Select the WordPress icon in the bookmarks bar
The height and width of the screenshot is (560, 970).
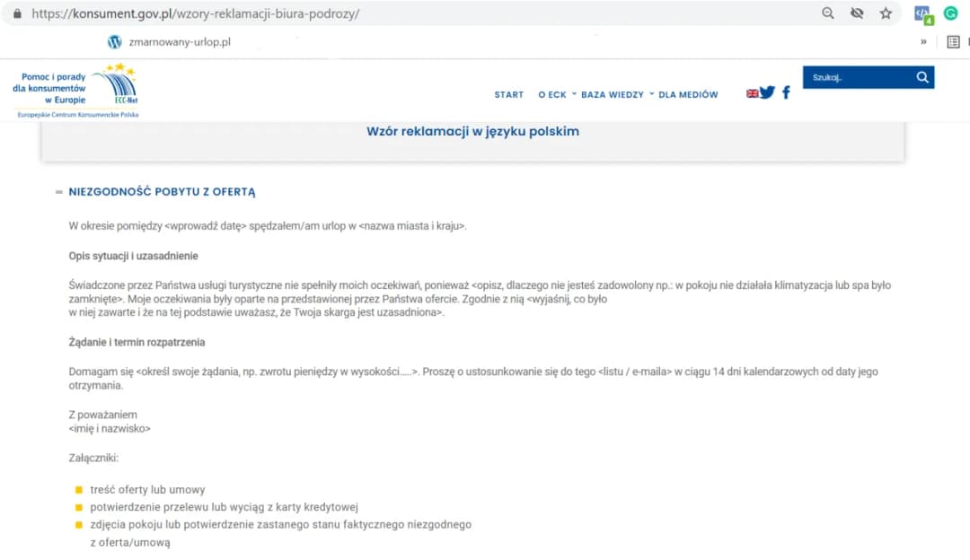[x=114, y=41]
